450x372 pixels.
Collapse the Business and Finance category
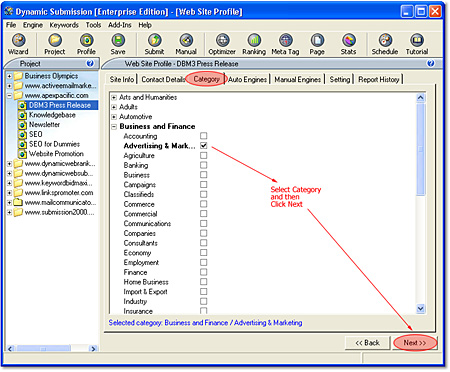[x=114, y=127]
